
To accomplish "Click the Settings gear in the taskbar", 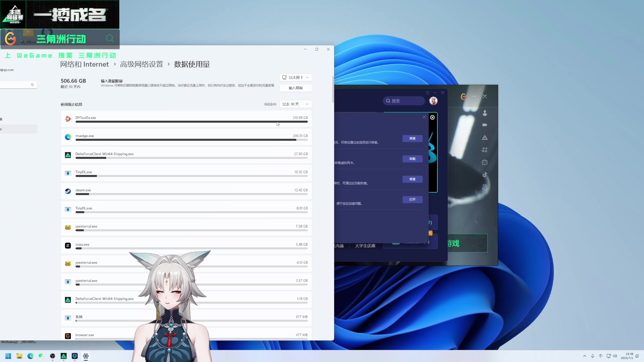I will coord(86,356).
